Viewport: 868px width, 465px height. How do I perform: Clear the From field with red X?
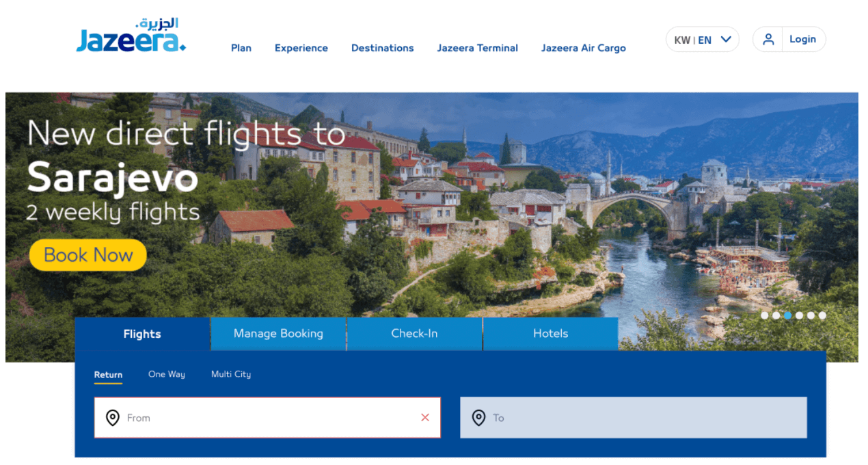pos(425,418)
